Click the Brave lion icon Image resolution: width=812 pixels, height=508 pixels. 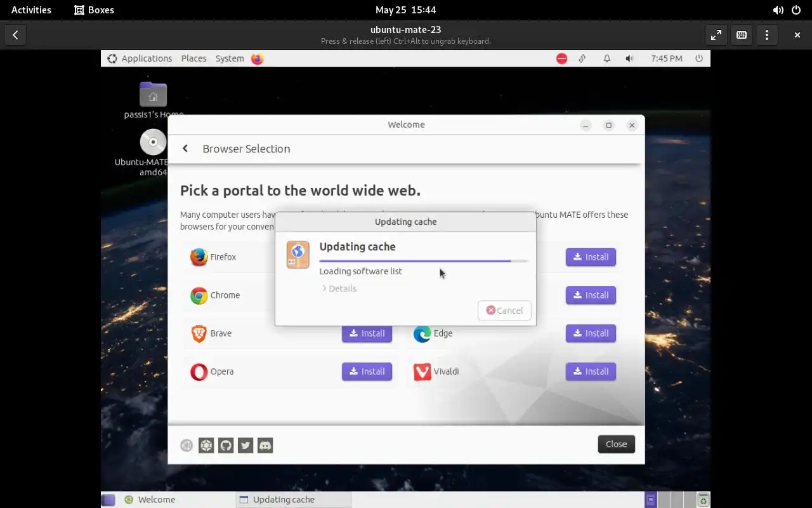pyautogui.click(x=199, y=333)
